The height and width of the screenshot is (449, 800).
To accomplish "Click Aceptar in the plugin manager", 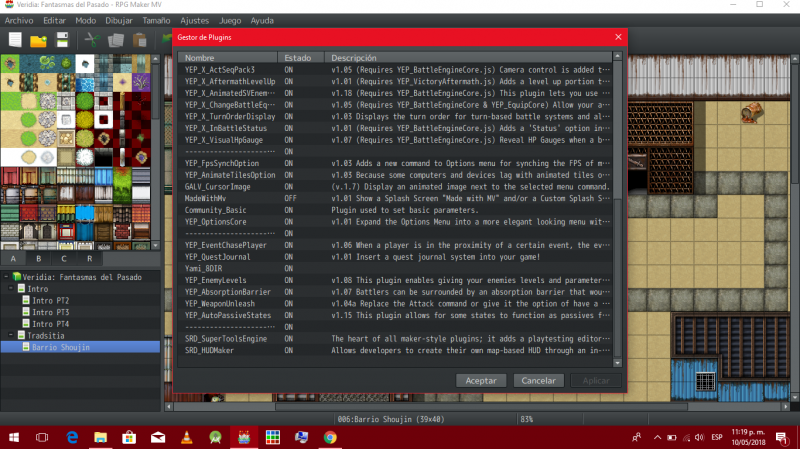I will [481, 381].
